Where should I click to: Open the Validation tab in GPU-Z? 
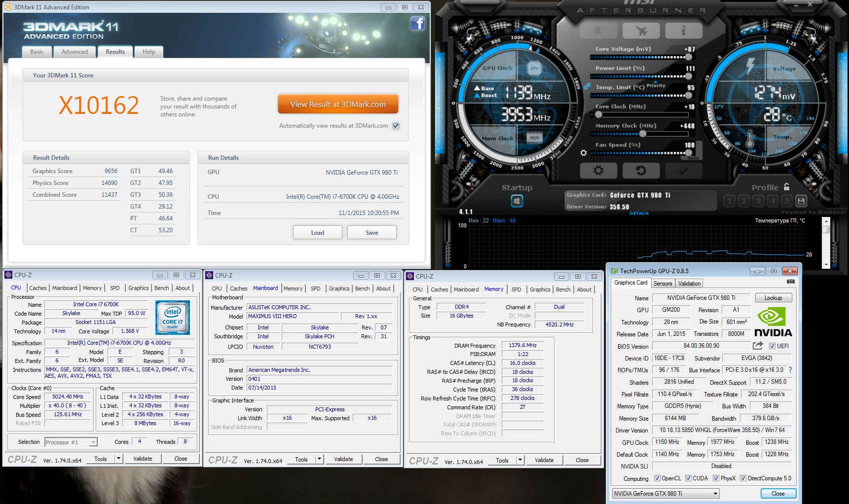click(689, 284)
